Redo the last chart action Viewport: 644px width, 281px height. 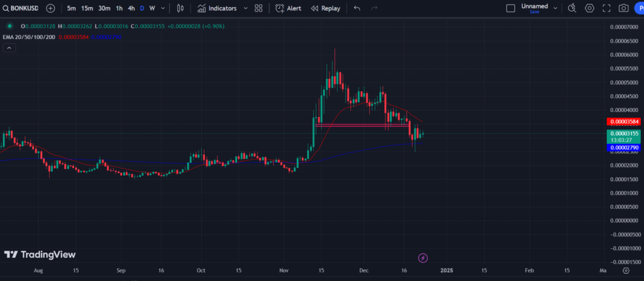pyautogui.click(x=374, y=8)
